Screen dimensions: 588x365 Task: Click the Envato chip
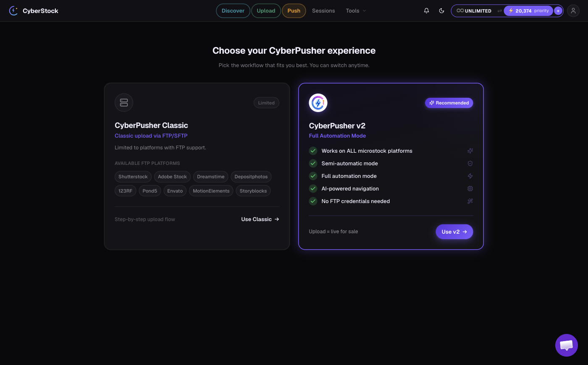[175, 191]
